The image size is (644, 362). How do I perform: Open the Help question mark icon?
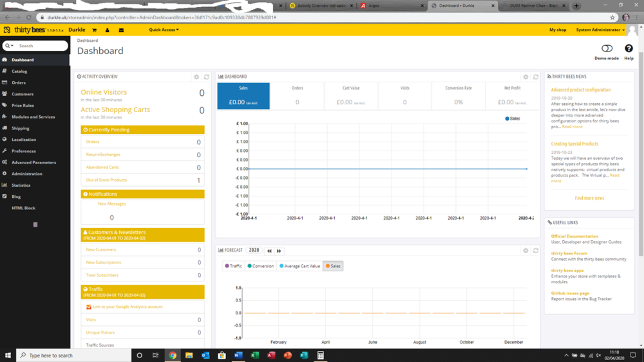pyautogui.click(x=629, y=49)
